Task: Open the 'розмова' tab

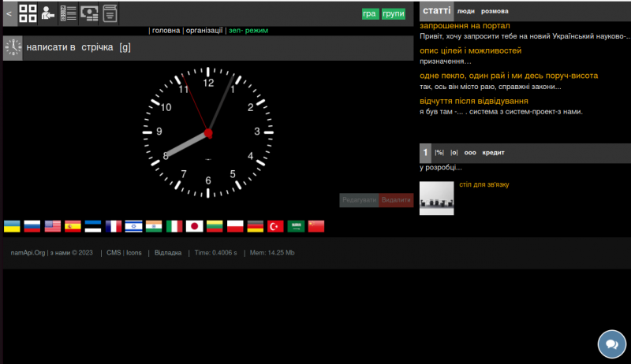Action: (x=495, y=12)
